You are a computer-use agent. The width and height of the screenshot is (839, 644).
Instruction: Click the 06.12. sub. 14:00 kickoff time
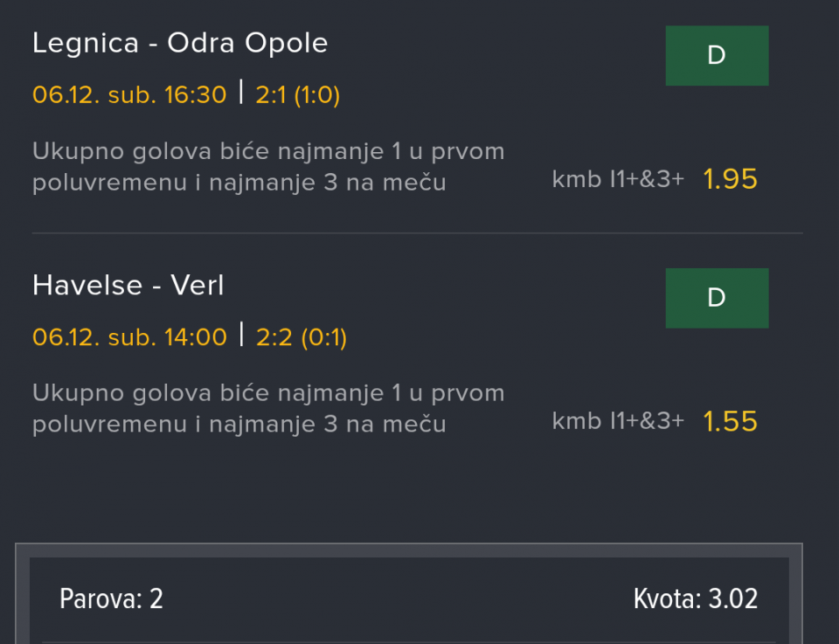(129, 337)
